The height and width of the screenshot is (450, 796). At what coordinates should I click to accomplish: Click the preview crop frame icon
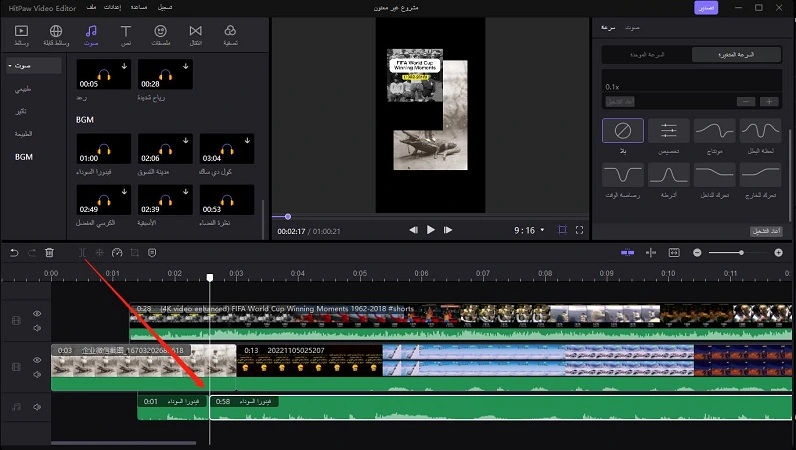(x=562, y=230)
